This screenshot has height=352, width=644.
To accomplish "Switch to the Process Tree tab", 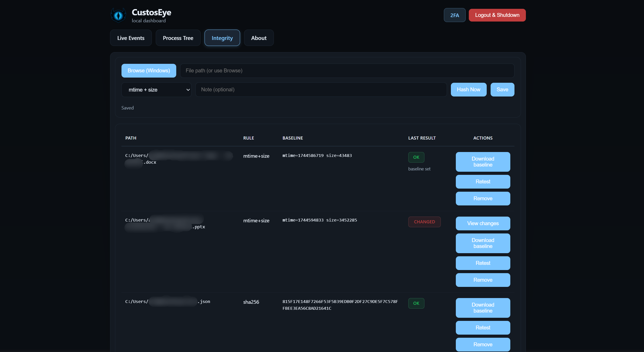I will click(x=178, y=38).
